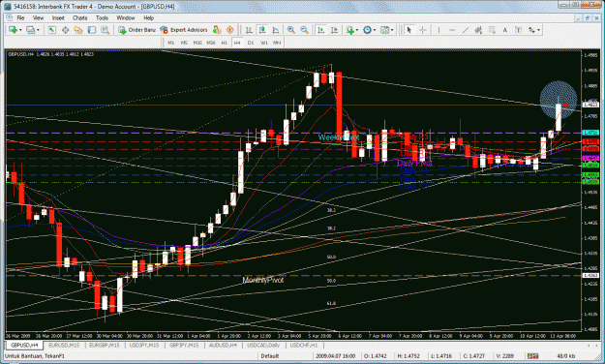
Task: Expand the new chart dropdown arrow
Action: click(20, 30)
